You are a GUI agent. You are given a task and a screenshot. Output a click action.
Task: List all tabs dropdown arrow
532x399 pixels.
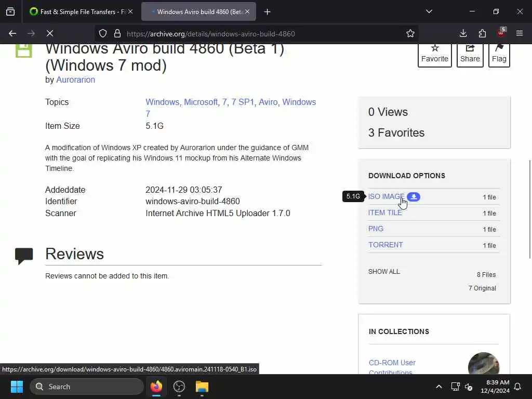pyautogui.click(x=429, y=11)
